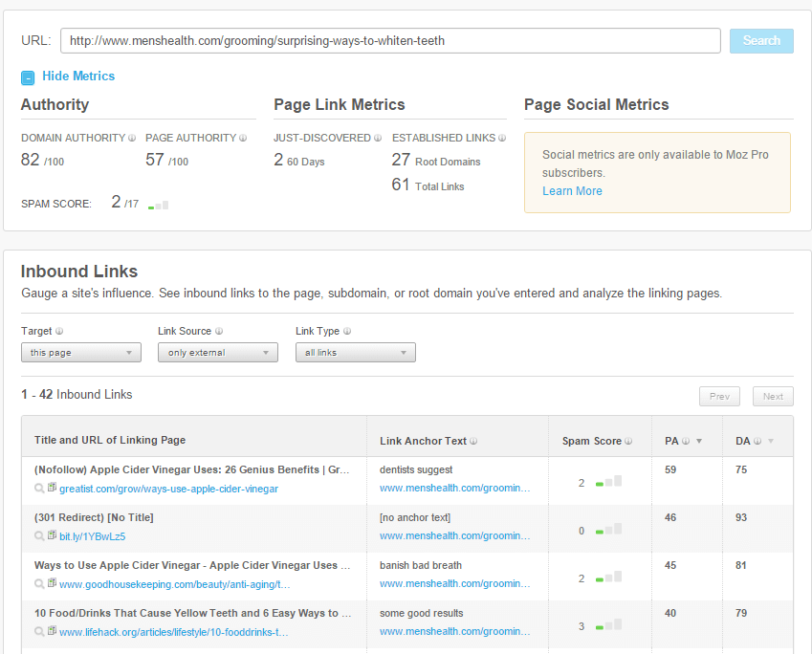Expand the Link Type dropdown 'all links'

click(x=355, y=353)
